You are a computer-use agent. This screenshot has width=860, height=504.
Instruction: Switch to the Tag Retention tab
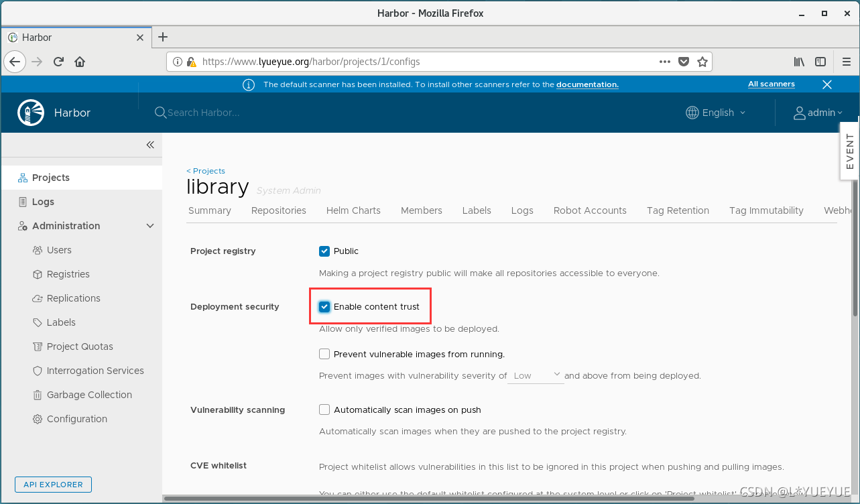coord(678,210)
